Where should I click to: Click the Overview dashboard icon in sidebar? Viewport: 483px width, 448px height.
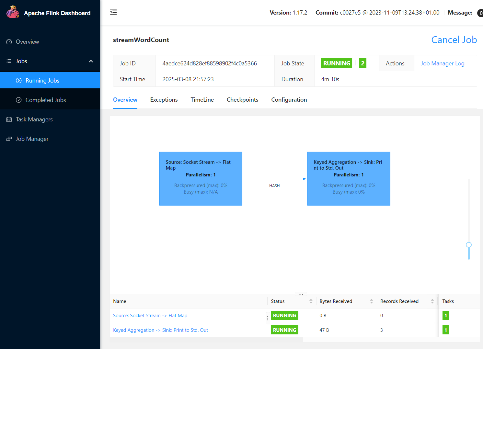pyautogui.click(x=9, y=42)
